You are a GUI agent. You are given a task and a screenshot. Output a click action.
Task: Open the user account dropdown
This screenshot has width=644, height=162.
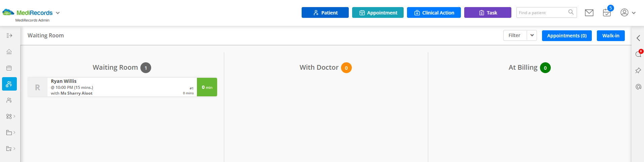(628, 13)
